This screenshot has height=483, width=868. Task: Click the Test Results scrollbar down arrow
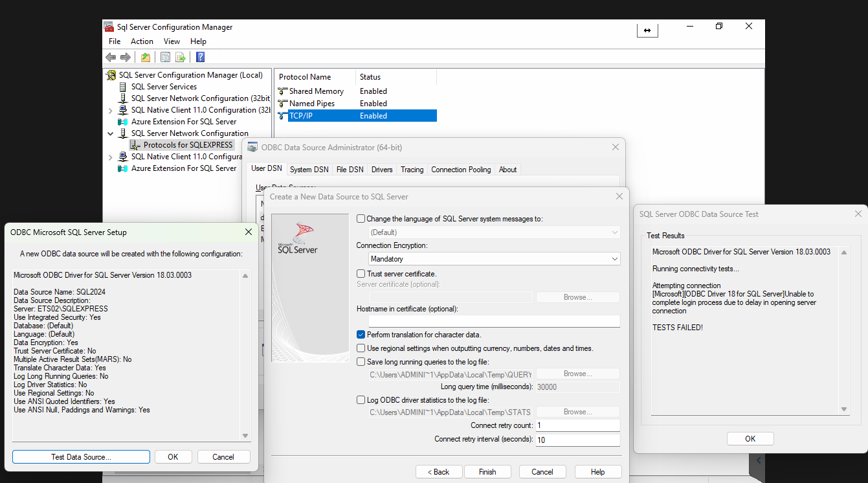point(844,409)
